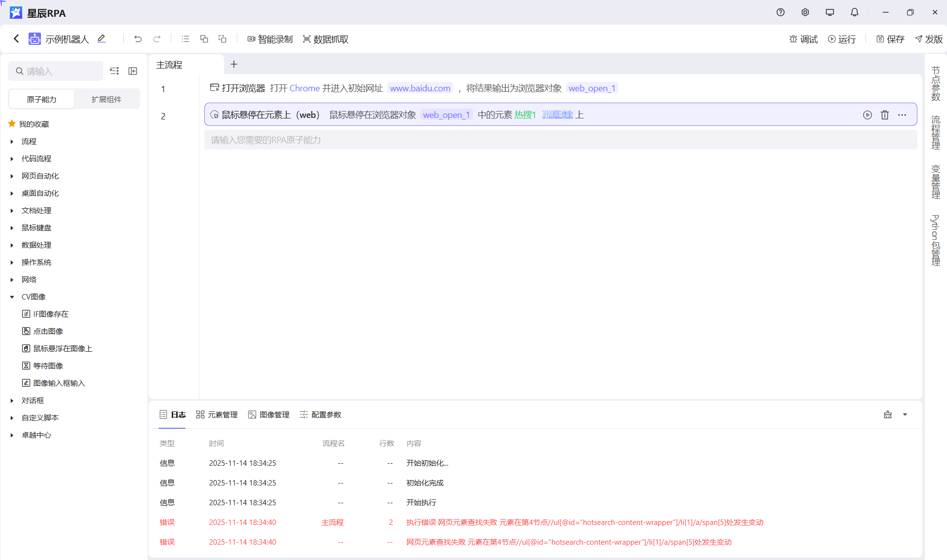This screenshot has height=560, width=947.
Task: Open the notifications bell
Action: [x=854, y=12]
